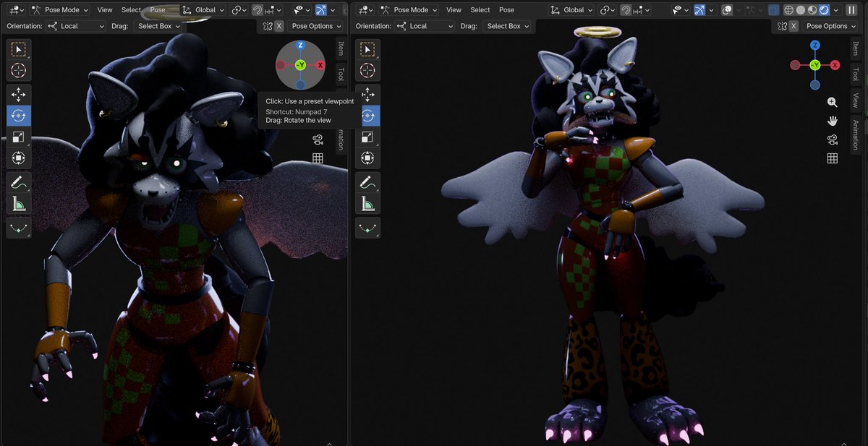
Task: Pick the Measure tool in left viewport
Action: 19,203
